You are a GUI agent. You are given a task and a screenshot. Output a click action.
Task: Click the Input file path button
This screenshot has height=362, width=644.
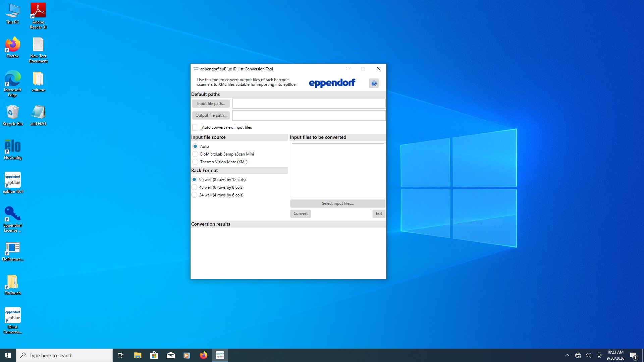pyautogui.click(x=211, y=104)
